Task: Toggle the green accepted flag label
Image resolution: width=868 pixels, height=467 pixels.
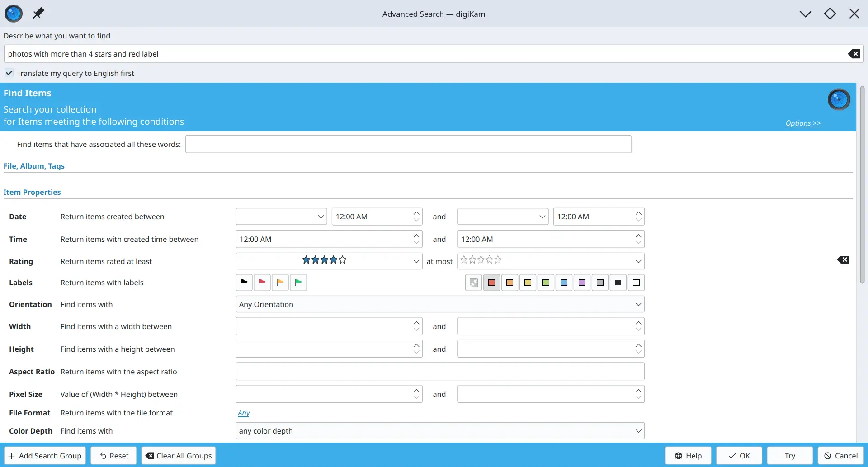Action: point(298,283)
